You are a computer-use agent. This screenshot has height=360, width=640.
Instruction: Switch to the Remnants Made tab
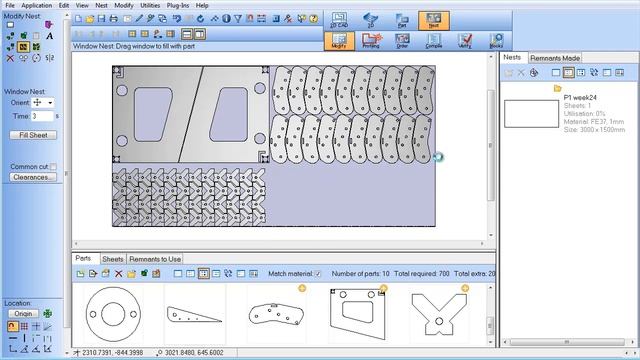(x=555, y=58)
